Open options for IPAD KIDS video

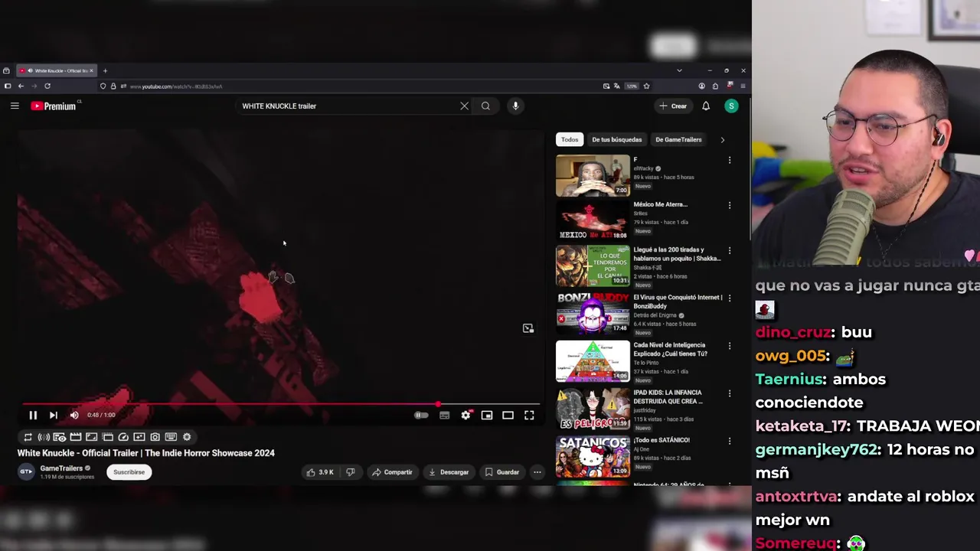(x=730, y=393)
